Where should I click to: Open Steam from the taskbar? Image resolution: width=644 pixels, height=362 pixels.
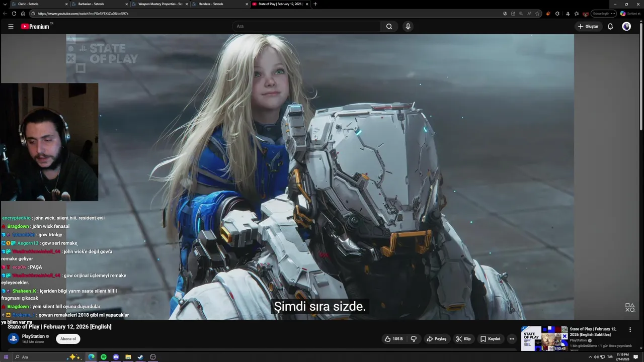140,357
